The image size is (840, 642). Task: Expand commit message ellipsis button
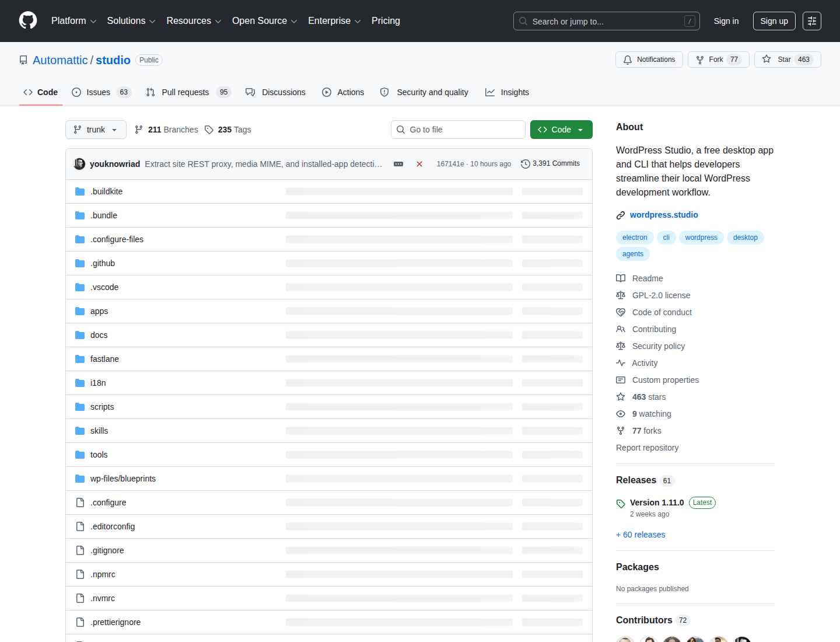click(398, 164)
